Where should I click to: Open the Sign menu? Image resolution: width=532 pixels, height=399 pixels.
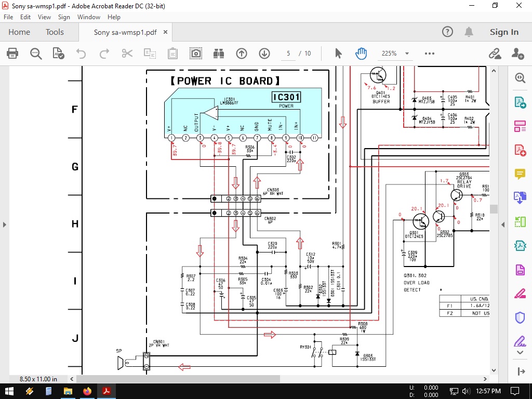click(64, 17)
